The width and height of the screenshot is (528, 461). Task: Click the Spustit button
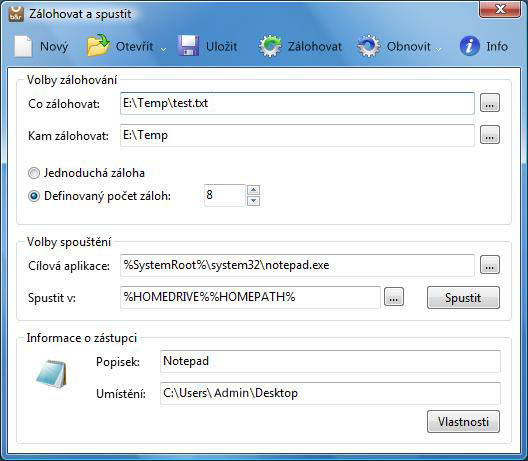click(x=463, y=297)
